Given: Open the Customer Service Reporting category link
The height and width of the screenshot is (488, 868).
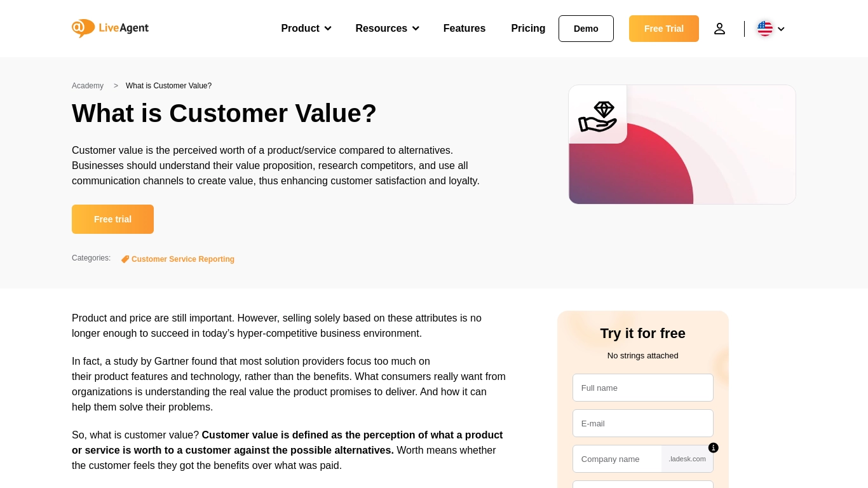Looking at the screenshot, I should [x=183, y=259].
